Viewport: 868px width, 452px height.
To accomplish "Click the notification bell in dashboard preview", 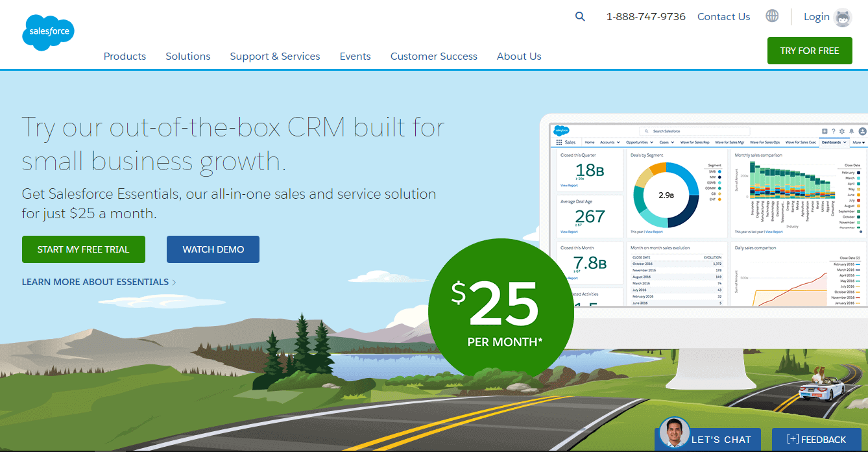I will point(852,131).
